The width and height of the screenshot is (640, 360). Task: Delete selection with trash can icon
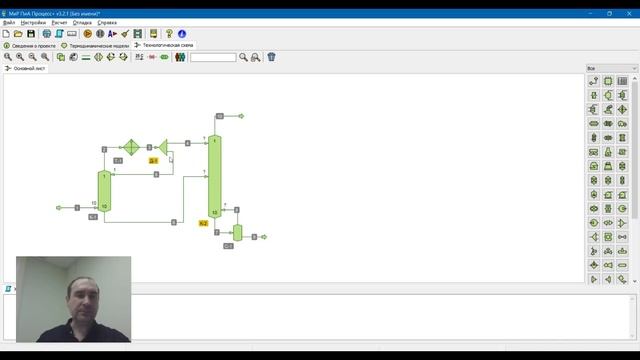[x=271, y=57]
